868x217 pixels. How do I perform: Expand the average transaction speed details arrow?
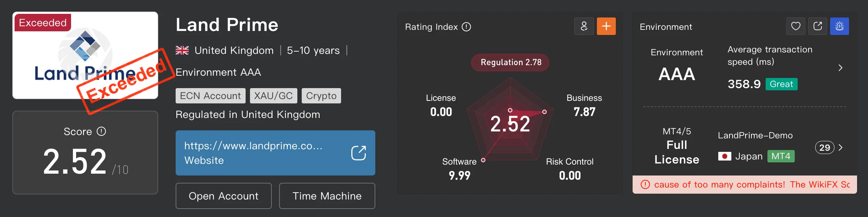[x=840, y=68]
